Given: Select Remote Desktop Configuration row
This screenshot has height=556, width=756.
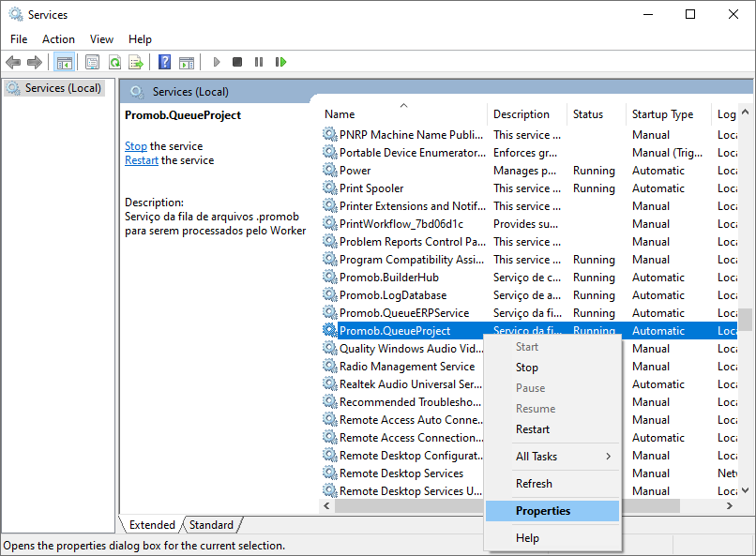Looking at the screenshot, I should 402,456.
